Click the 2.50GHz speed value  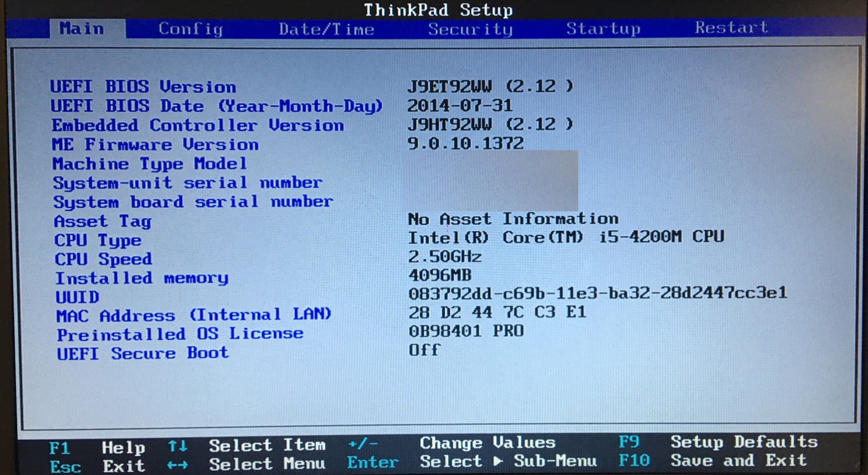coord(445,256)
